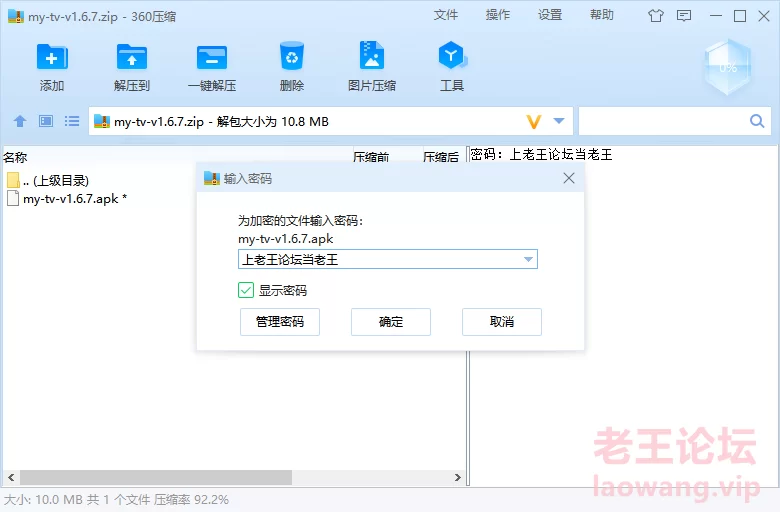Viewport: 780px width, 512px height.
Task: Expand the path bar dropdown arrow
Action: (x=559, y=121)
